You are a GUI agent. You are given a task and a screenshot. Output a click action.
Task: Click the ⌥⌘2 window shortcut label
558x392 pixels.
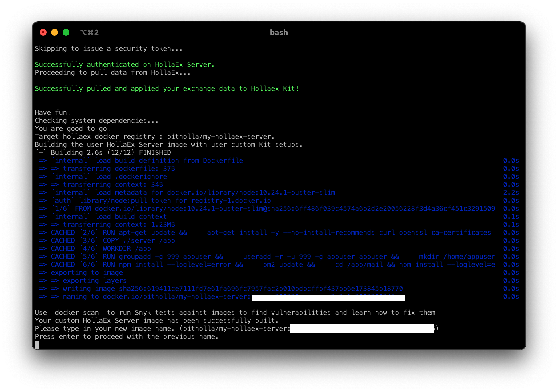[x=89, y=33]
